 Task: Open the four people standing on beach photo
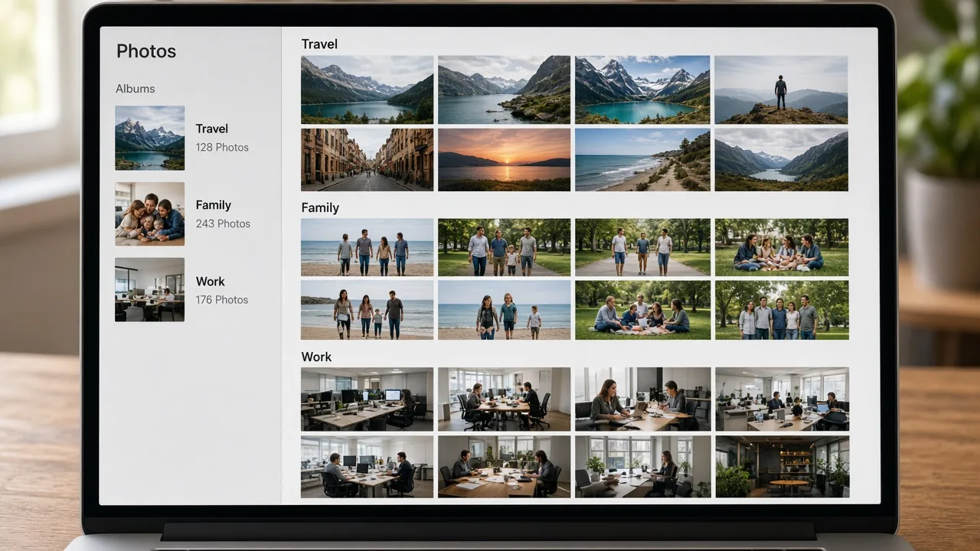[367, 247]
